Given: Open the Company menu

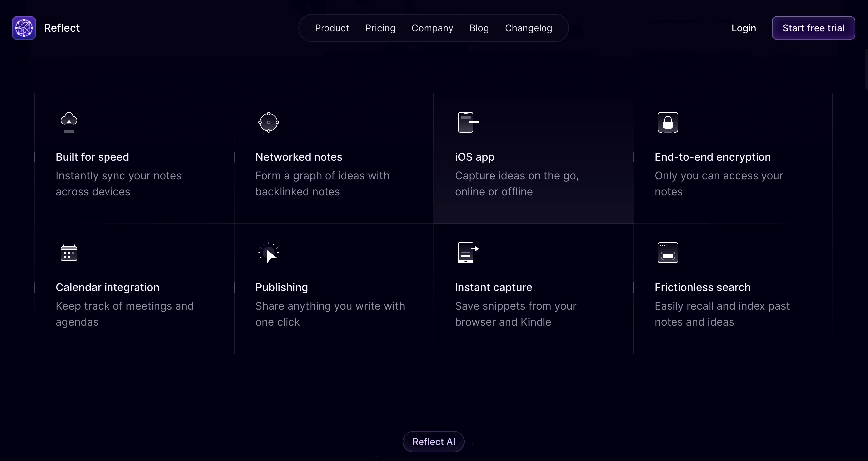Looking at the screenshot, I should [x=432, y=28].
